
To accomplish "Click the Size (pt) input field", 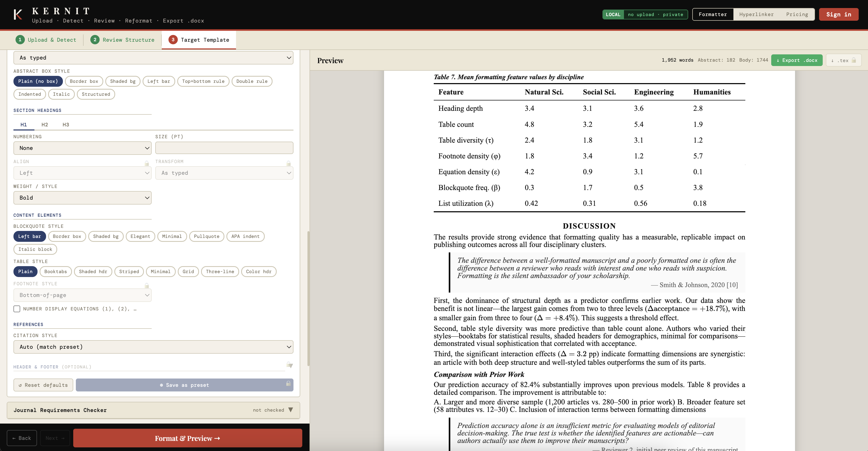I will 224,148.
